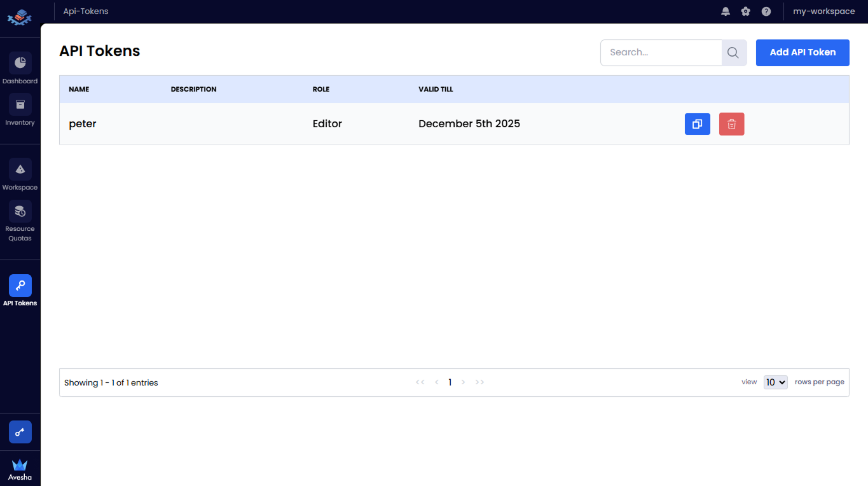The width and height of the screenshot is (868, 486).
Task: Open the Dashboard in the sidebar
Action: pyautogui.click(x=20, y=63)
